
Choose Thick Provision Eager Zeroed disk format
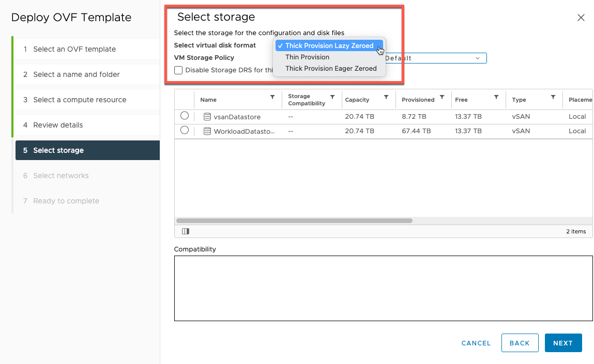click(x=331, y=68)
